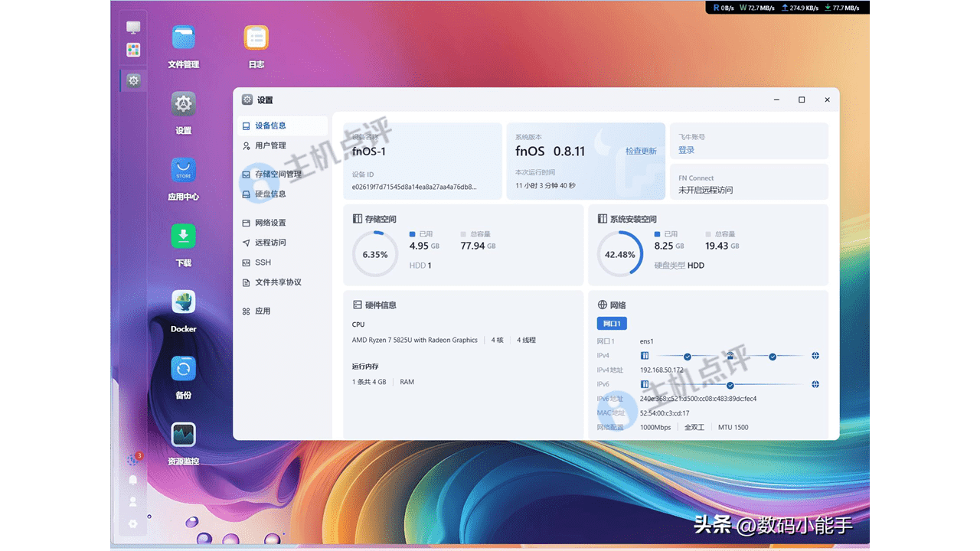Select the 网口1 network tab

pos(612,324)
